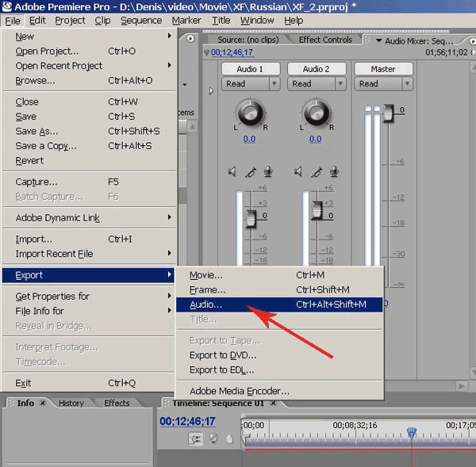Select Revert in the File menu
Image resolution: width=476 pixels, height=467 pixels.
(x=90, y=161)
